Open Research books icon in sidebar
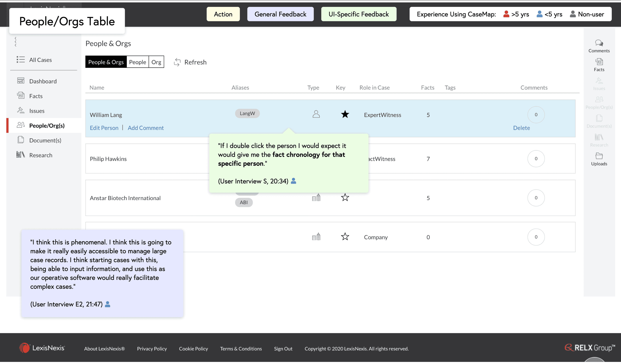Image resolution: width=621 pixels, height=364 pixels. pos(21,155)
